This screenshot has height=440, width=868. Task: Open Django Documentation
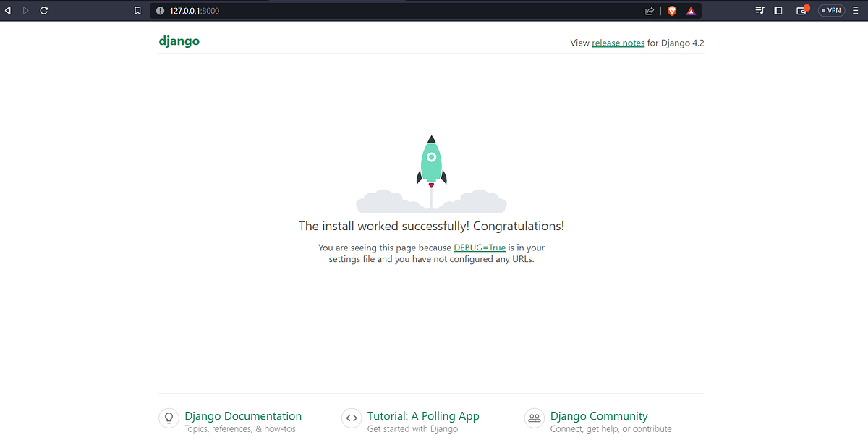coord(243,416)
